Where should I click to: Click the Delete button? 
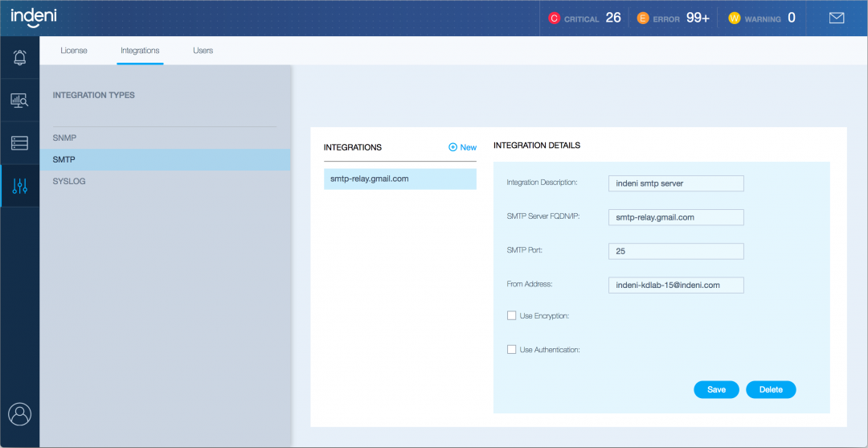(771, 389)
